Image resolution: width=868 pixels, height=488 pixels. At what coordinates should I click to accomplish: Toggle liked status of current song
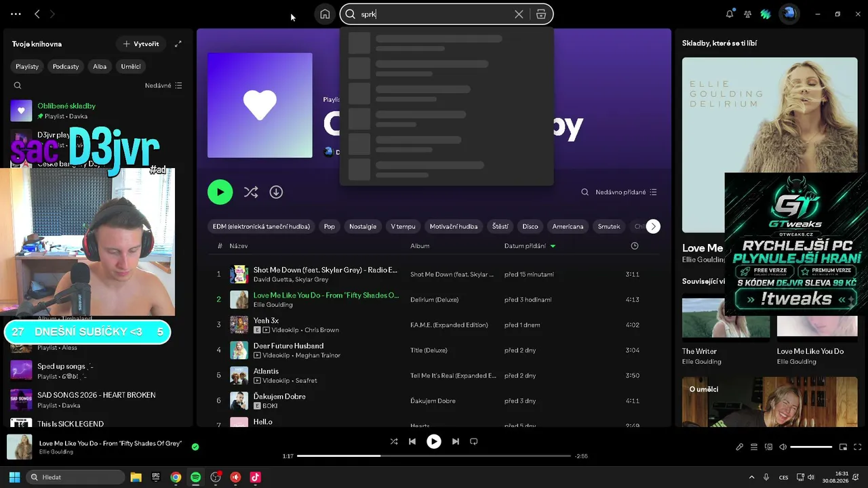(195, 447)
